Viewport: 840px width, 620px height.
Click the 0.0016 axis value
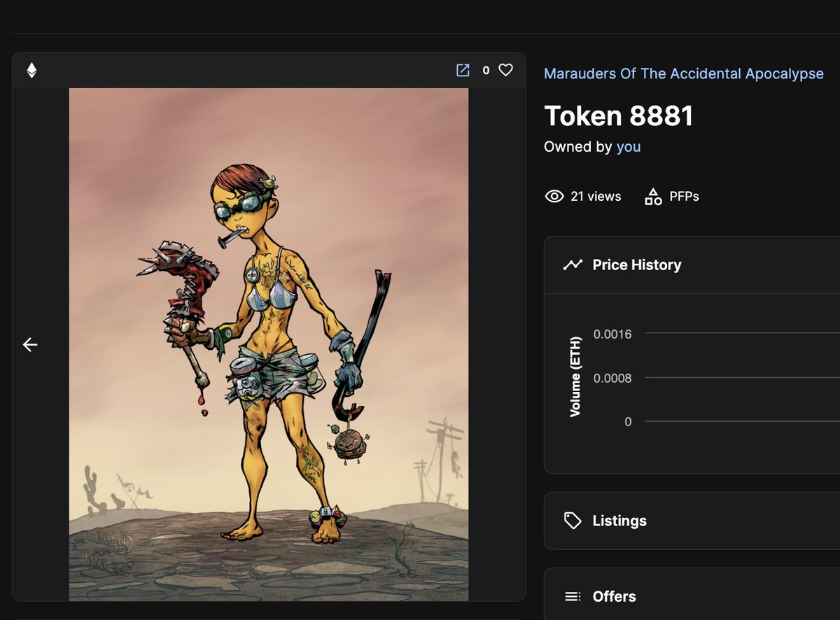tap(612, 334)
